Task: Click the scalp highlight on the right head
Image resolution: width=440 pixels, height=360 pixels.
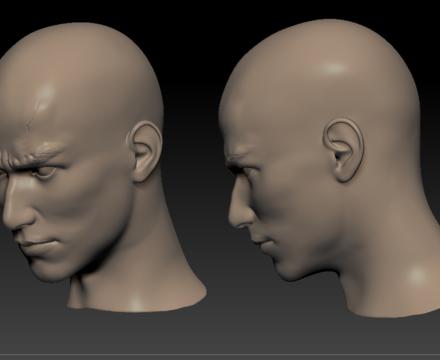Action: [333, 68]
